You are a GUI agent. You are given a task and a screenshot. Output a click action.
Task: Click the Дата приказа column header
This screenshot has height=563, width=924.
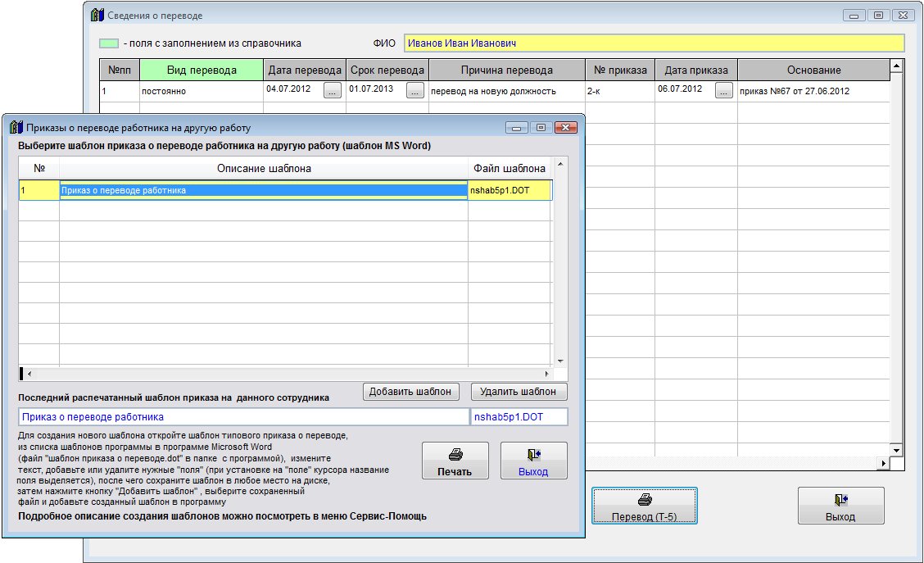click(x=696, y=70)
